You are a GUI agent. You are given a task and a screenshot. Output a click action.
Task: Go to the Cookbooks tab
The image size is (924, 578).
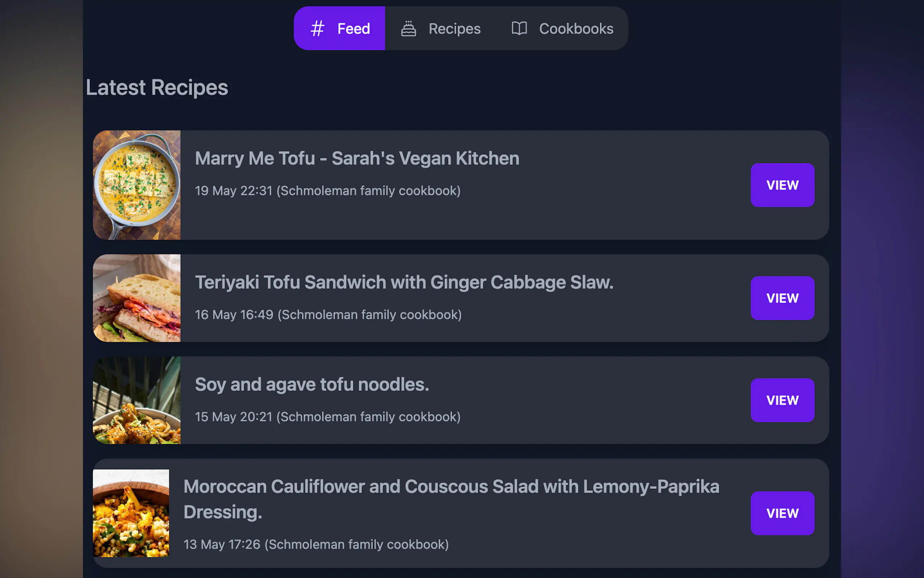[x=563, y=29]
